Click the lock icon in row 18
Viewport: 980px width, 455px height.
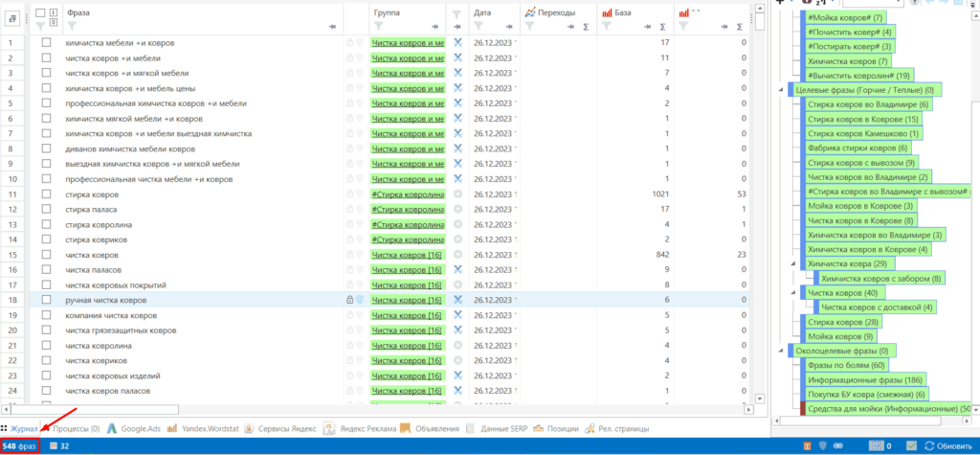[350, 300]
